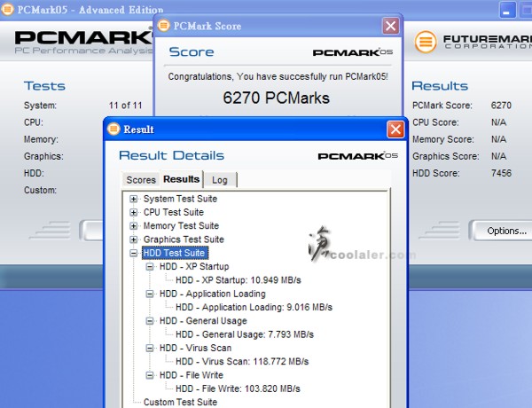
Task: Click the System '11 of 11' tests value
Action: 125,106
